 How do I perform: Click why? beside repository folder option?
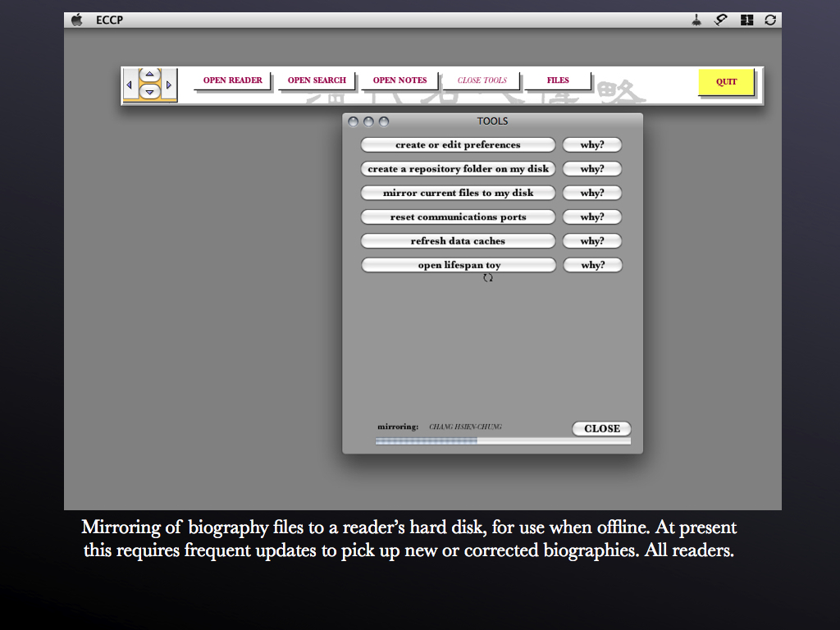[592, 169]
